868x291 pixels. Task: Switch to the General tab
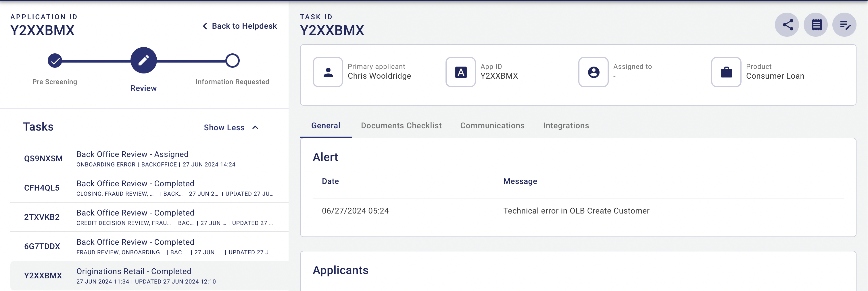[325, 125]
